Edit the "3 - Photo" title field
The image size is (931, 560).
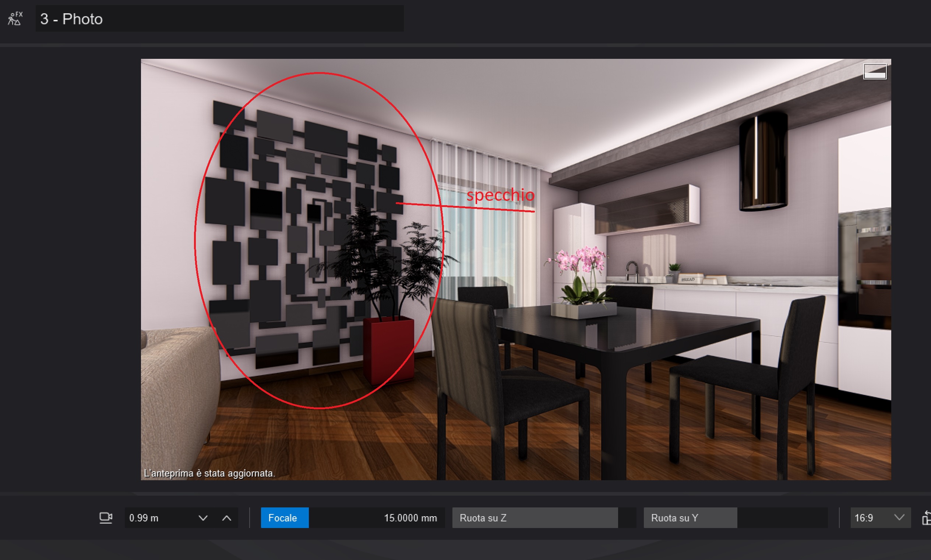pyautogui.click(x=219, y=18)
